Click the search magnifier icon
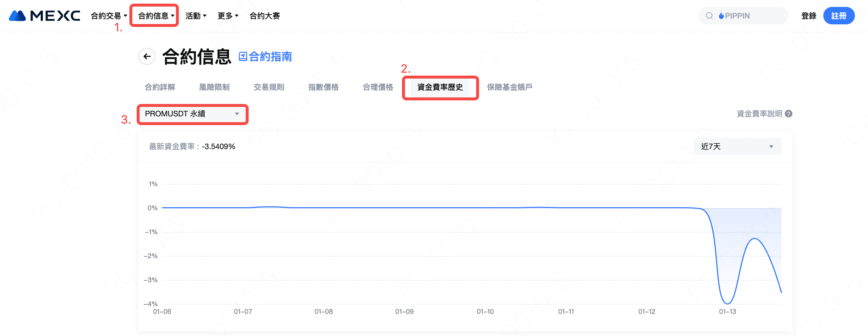868x336 pixels. [x=709, y=16]
